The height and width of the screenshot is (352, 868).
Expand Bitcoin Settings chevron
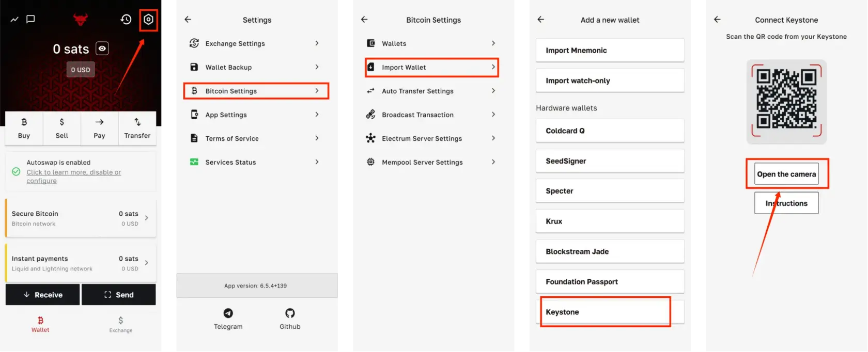pyautogui.click(x=317, y=91)
